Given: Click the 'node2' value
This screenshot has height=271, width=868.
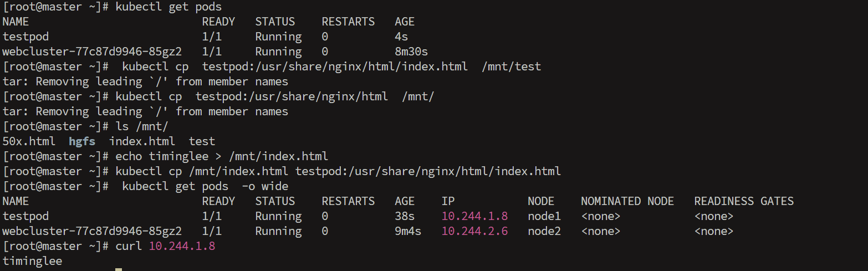Looking at the screenshot, I should [x=544, y=232].
